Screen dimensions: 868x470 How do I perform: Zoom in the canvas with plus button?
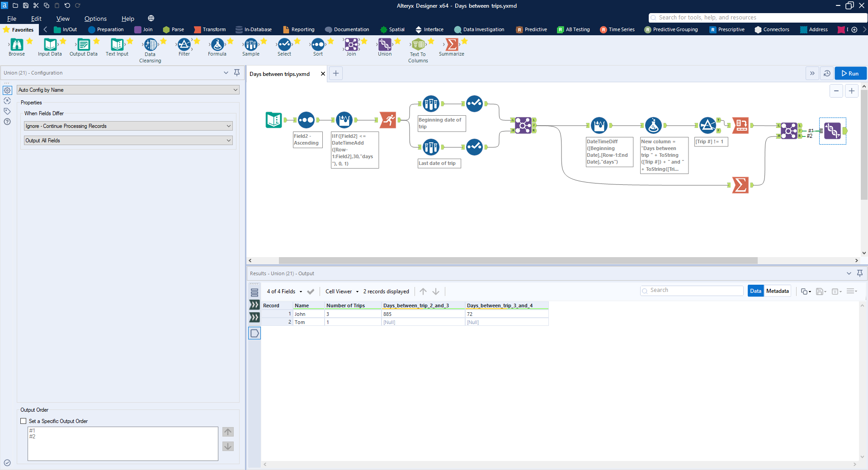coord(851,91)
